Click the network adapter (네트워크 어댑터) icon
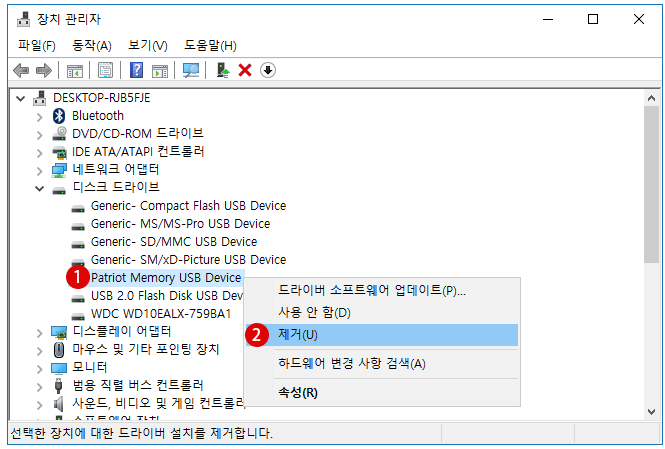 coord(59,170)
